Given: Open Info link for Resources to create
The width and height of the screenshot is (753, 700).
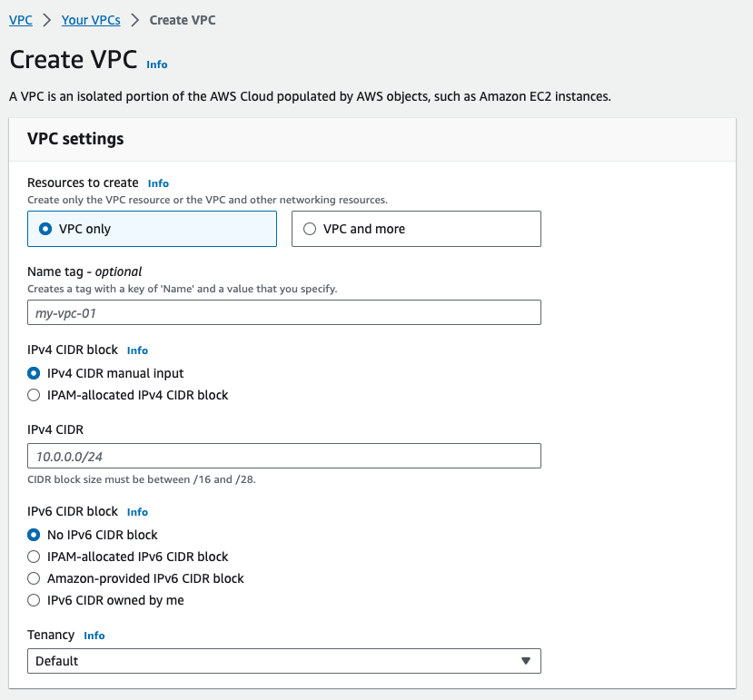Looking at the screenshot, I should [x=158, y=183].
